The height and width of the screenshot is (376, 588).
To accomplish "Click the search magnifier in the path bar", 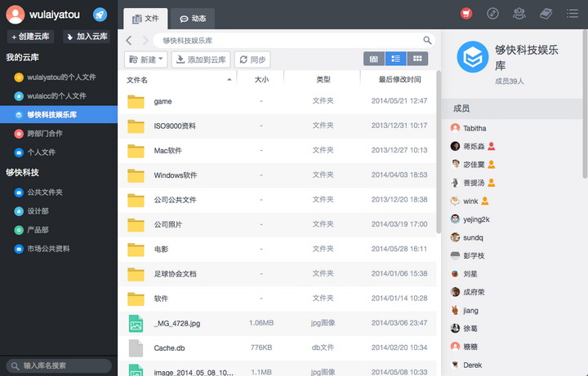I will pos(427,40).
